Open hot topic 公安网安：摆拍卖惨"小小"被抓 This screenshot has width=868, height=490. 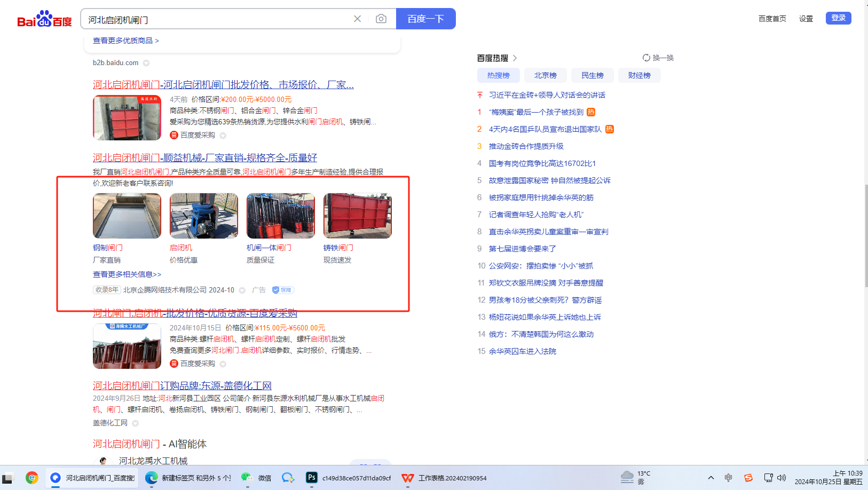pyautogui.click(x=541, y=266)
